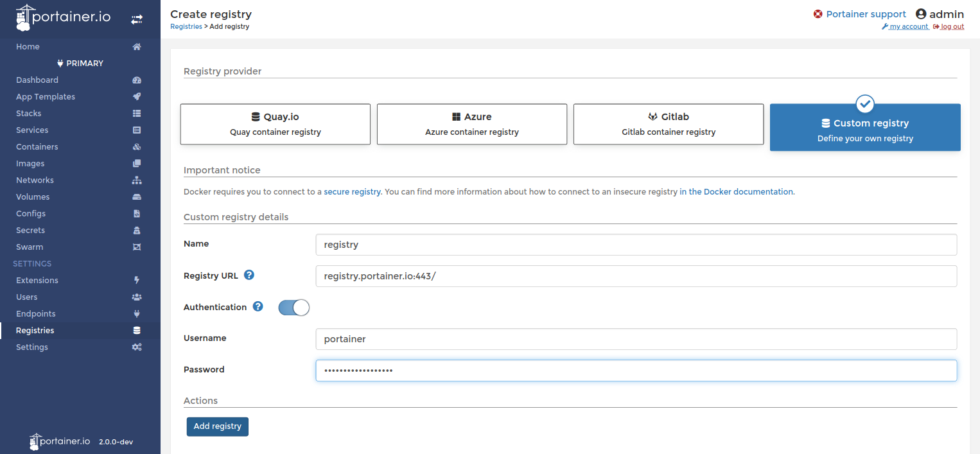This screenshot has width=980, height=454.
Task: Click the Settings cogs icon
Action: tap(136, 347)
